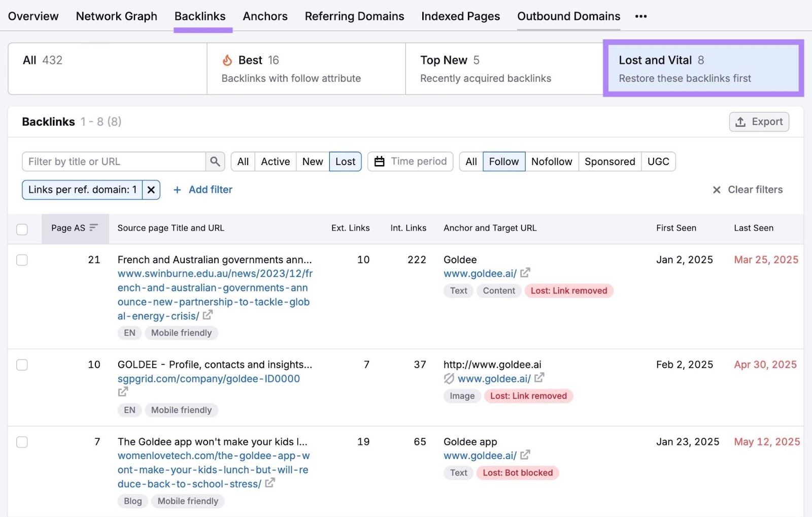Click the search magnifier icon
The width and height of the screenshot is (812, 517).
pos(215,161)
